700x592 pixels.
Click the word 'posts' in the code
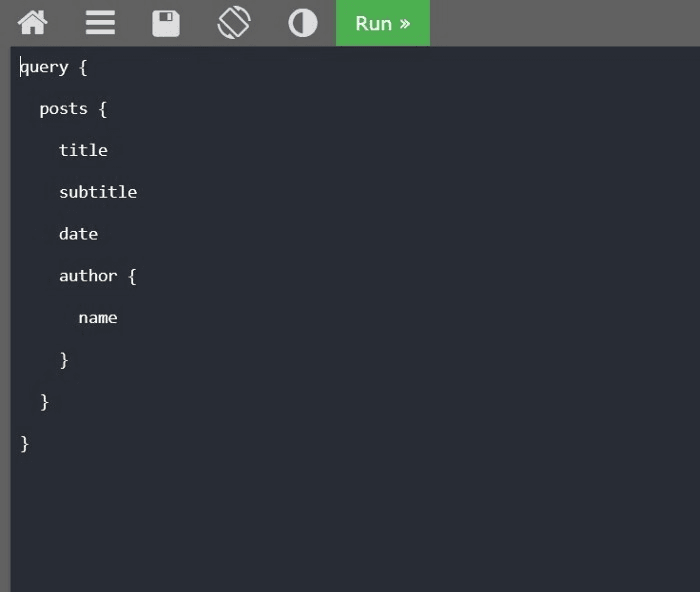63,109
